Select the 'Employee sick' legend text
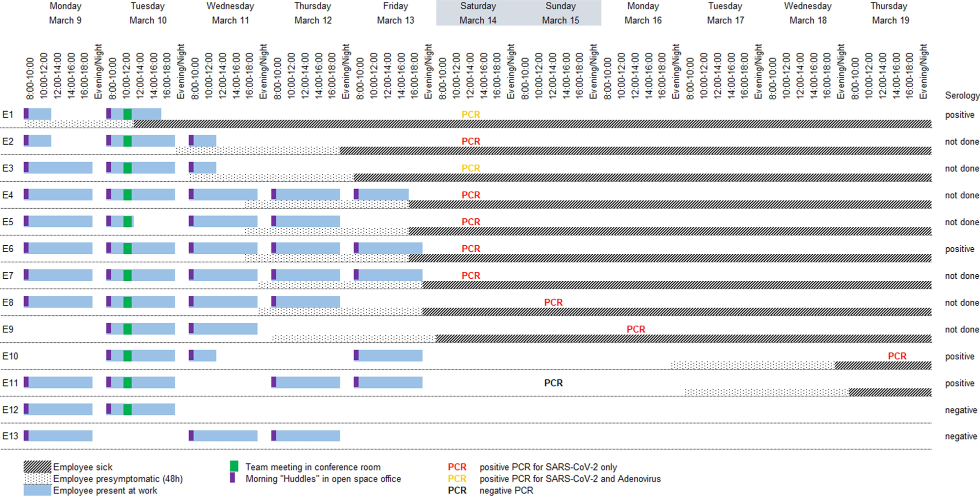The width and height of the screenshot is (980, 496). point(83,467)
